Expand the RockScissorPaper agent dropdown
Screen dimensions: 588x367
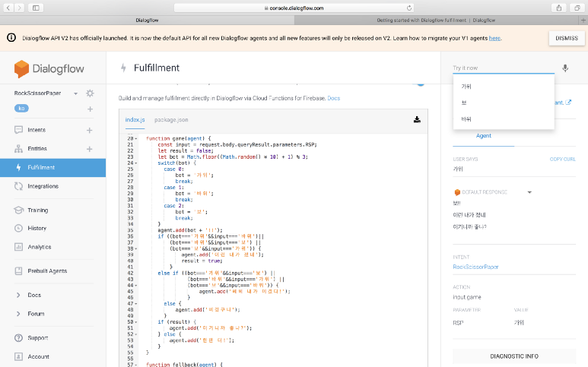click(76, 93)
